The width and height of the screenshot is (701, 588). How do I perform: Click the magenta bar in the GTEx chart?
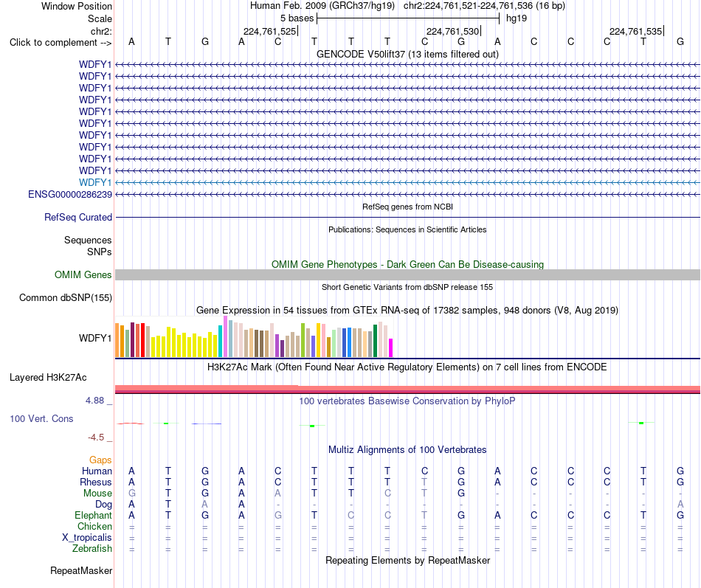coord(390,348)
